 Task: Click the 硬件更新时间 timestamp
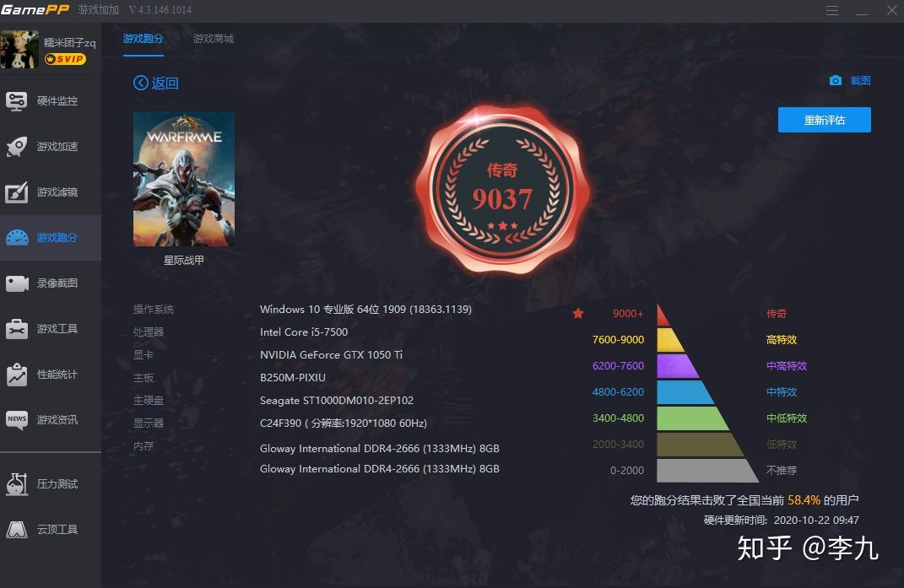782,520
